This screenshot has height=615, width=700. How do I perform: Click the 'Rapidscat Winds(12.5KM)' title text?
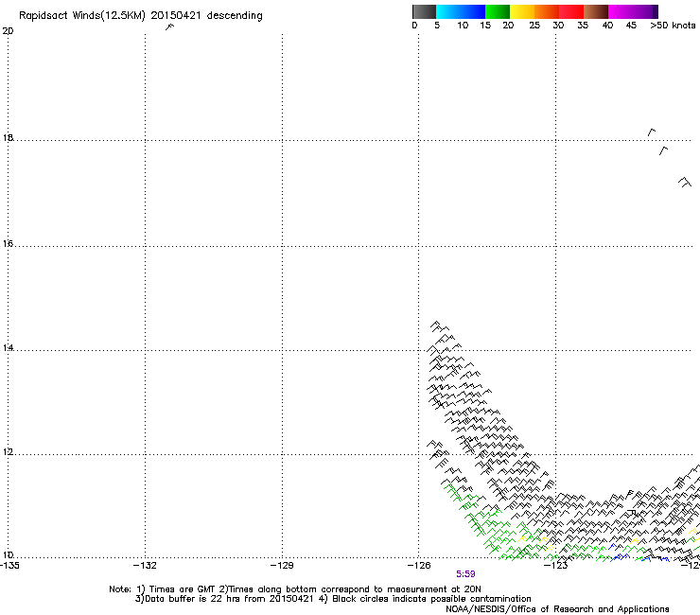(x=82, y=16)
